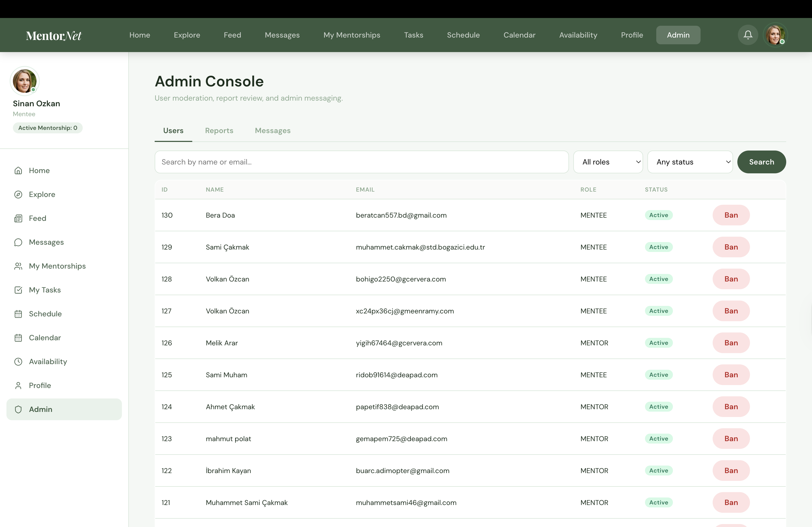
Task: Click the MENTOR role cell for mahmut polat
Action: pyautogui.click(x=594, y=439)
